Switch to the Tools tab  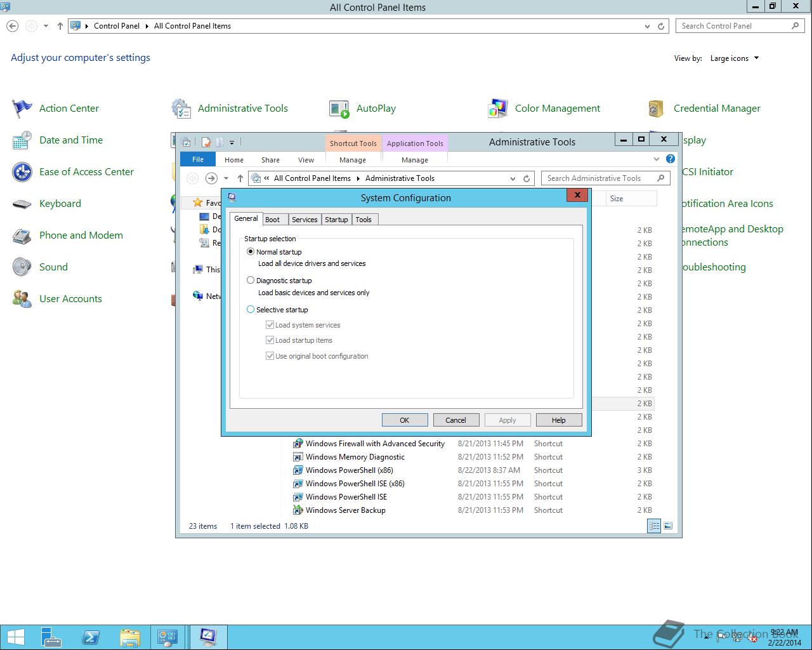tap(363, 220)
